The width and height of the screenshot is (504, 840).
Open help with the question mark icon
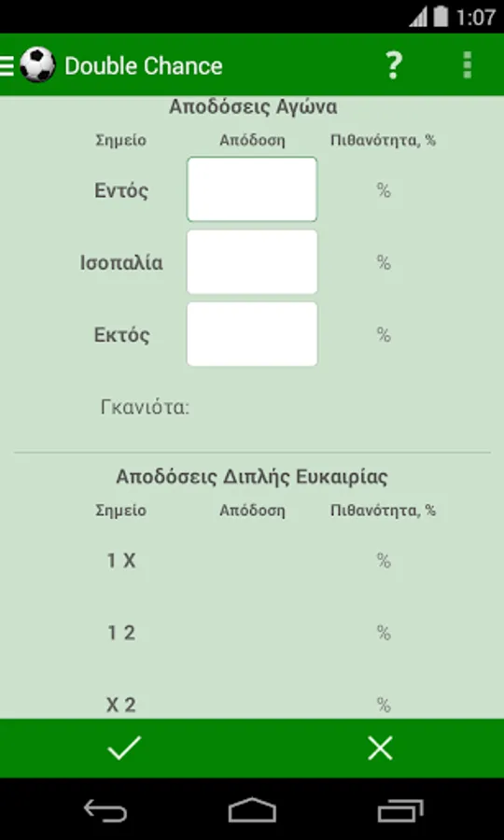point(394,65)
